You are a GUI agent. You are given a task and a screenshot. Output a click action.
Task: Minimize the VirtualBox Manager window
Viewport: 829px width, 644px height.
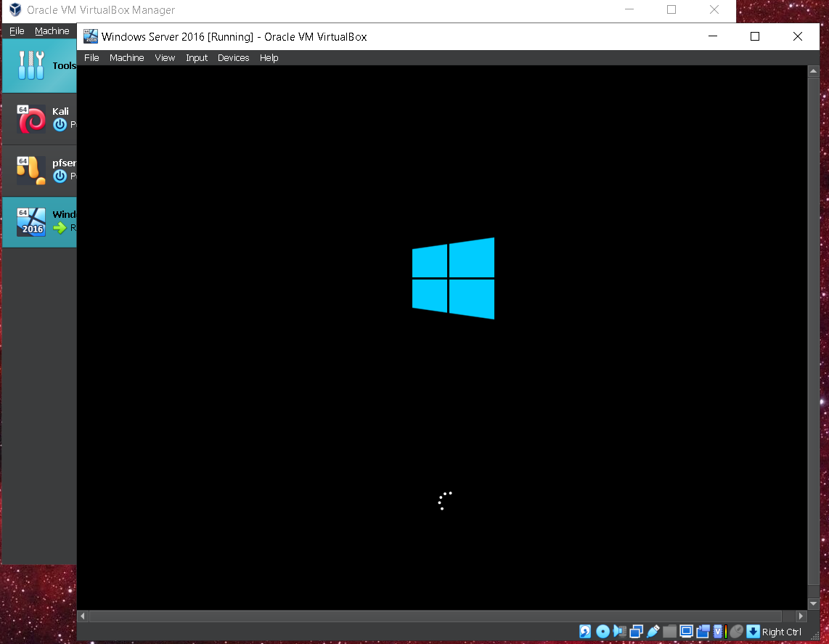pyautogui.click(x=629, y=9)
